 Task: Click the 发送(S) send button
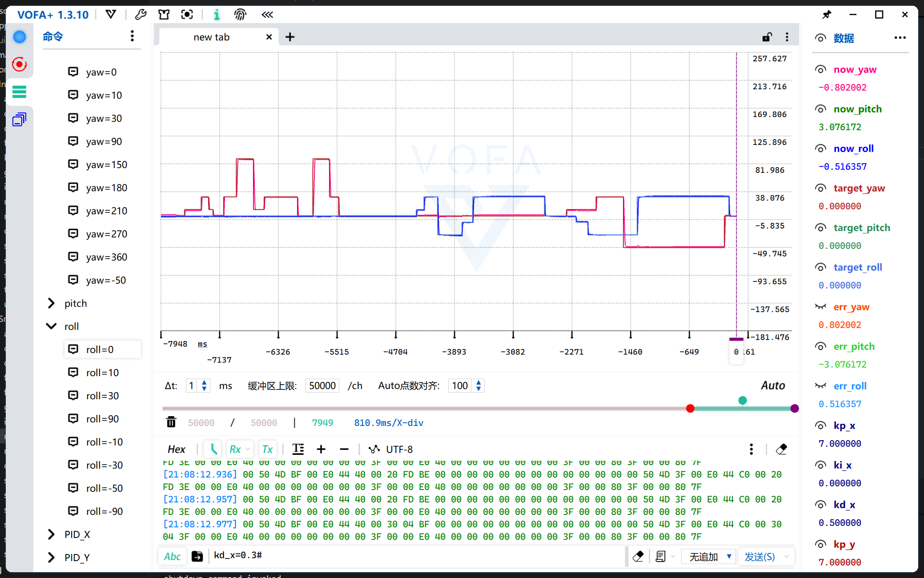[x=759, y=557]
